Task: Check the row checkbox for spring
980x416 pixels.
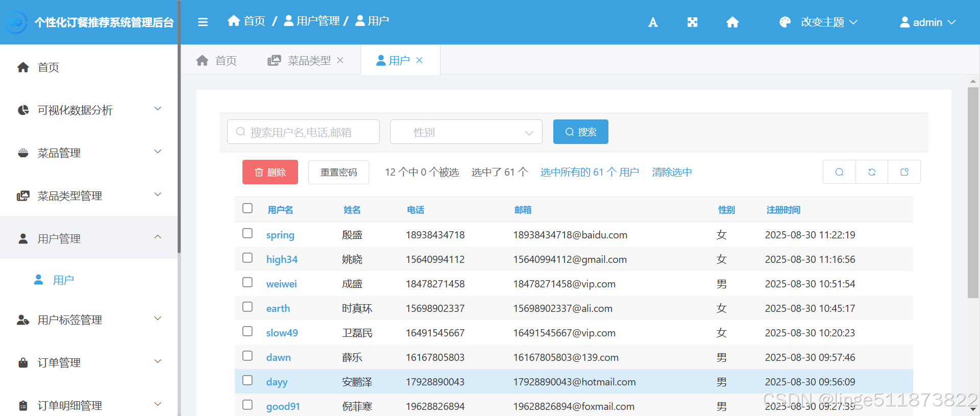Action: pos(248,233)
